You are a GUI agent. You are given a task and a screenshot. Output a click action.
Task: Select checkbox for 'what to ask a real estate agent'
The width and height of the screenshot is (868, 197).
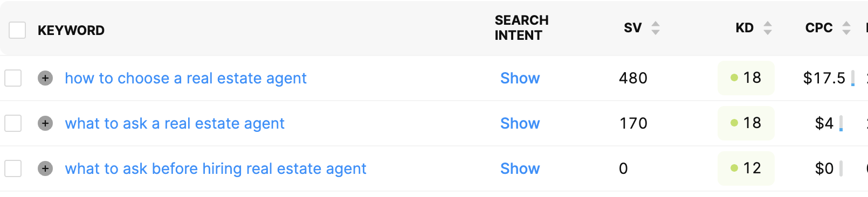tap(13, 123)
